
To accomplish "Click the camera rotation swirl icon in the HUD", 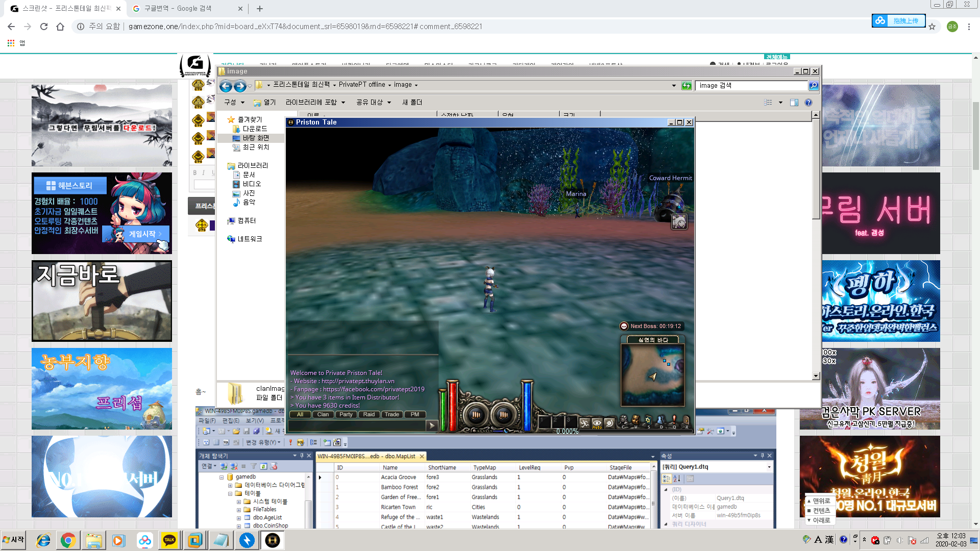I will point(609,423).
